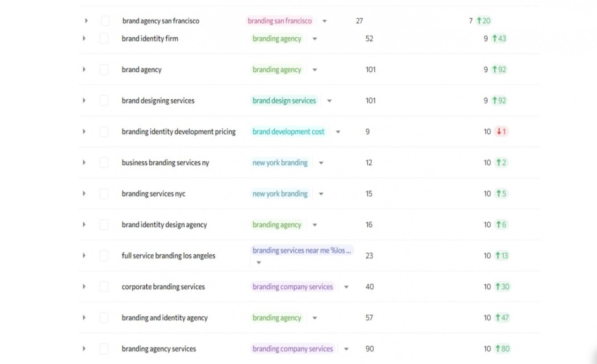Open dropdown beside 'brand development cost' tag
Screen dimensions: 597x364
click(338, 132)
